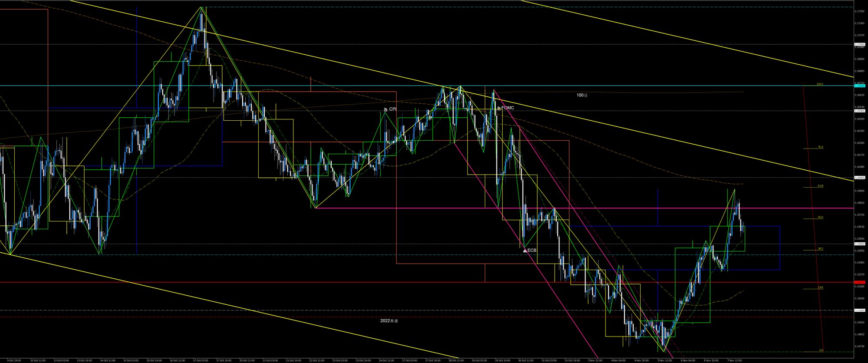Click the 17 Oct 03:00 time axis label

point(201,360)
